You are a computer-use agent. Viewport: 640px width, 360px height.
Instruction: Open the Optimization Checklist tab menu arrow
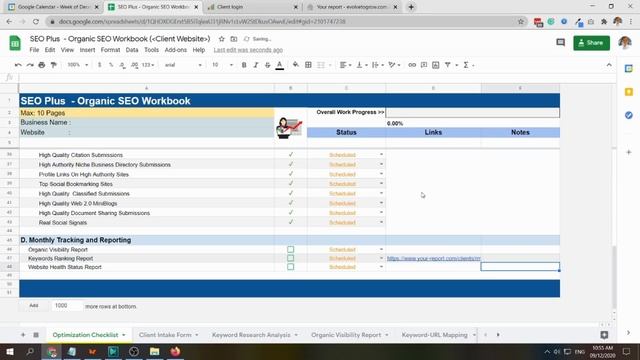click(x=124, y=335)
